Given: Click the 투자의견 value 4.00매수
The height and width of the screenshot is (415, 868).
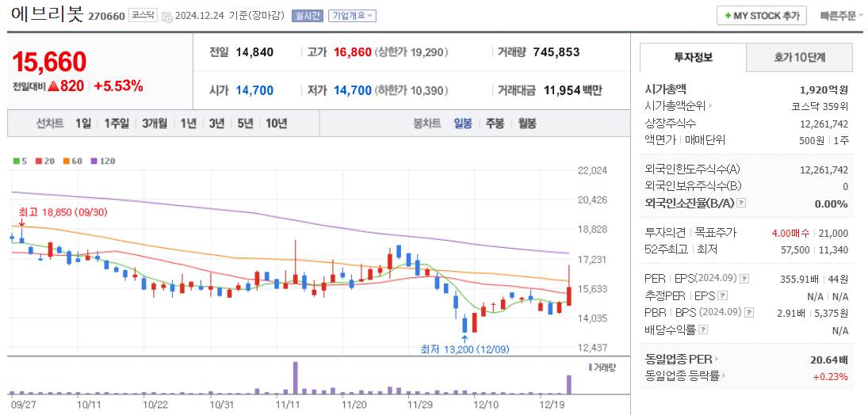Looking at the screenshot, I should coord(790,234).
